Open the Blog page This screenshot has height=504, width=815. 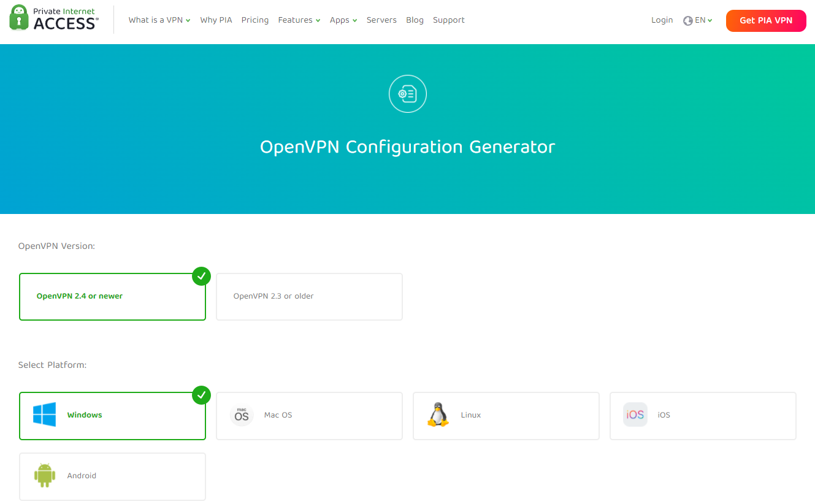pyautogui.click(x=415, y=20)
